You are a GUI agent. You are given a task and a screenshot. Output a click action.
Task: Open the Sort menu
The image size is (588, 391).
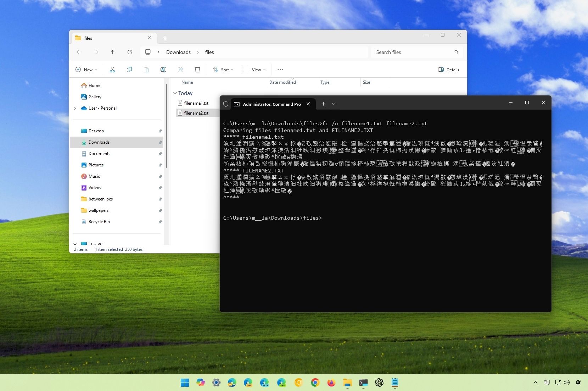click(223, 70)
